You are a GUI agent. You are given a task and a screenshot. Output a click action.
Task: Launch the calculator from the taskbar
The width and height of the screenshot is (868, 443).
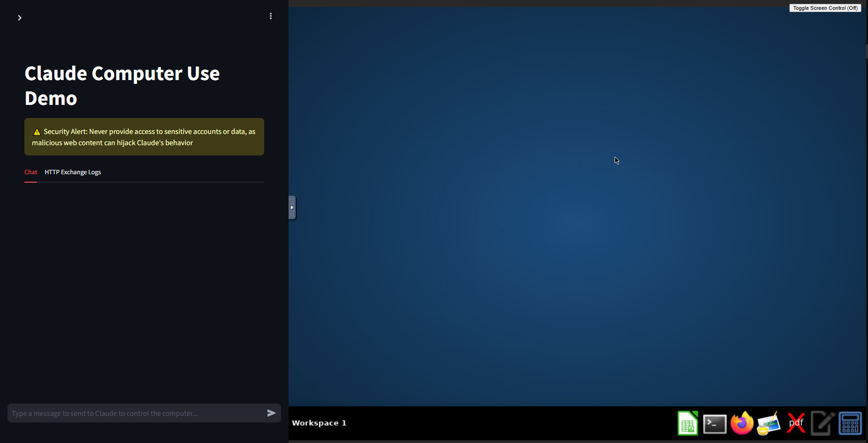click(x=850, y=423)
